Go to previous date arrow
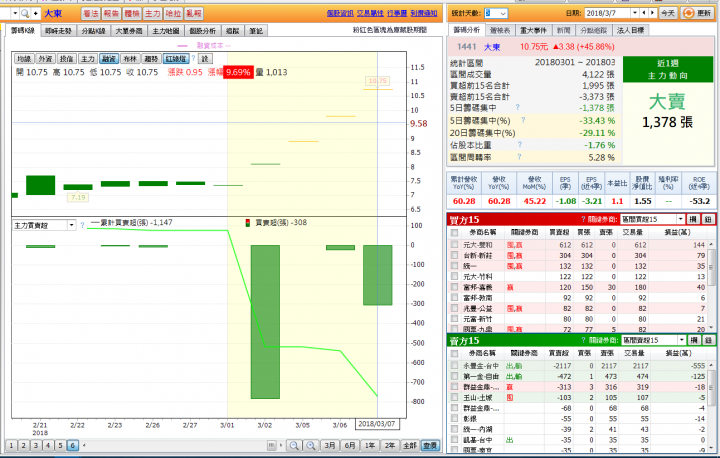 click(644, 13)
